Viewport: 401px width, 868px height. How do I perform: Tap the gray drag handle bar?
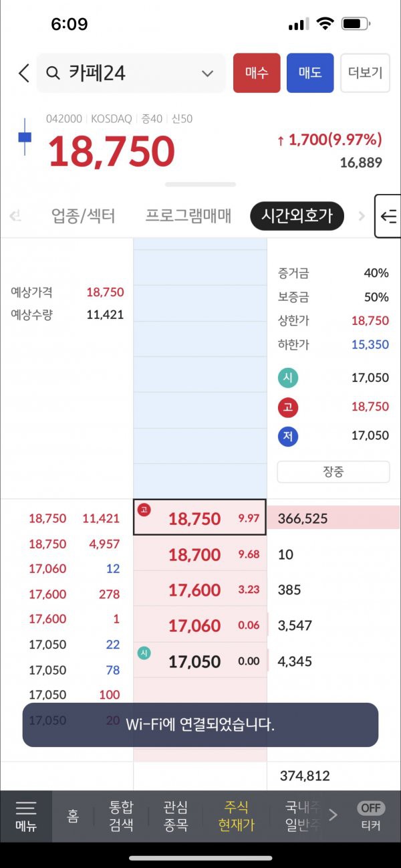pyautogui.click(x=200, y=184)
